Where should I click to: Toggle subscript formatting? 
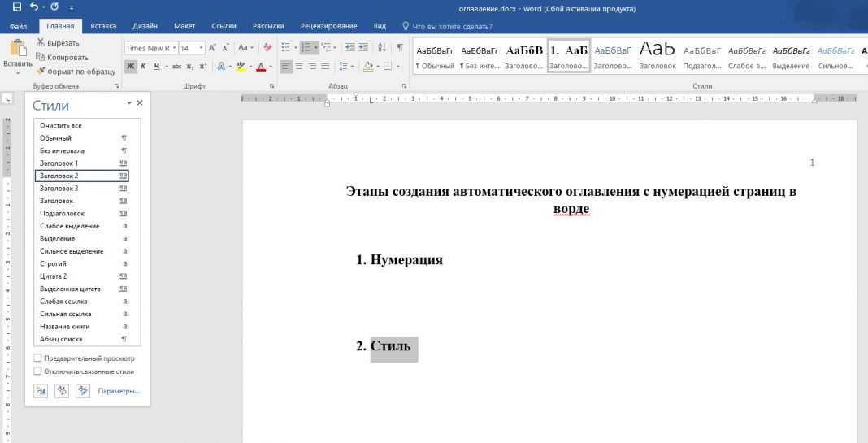(x=190, y=67)
